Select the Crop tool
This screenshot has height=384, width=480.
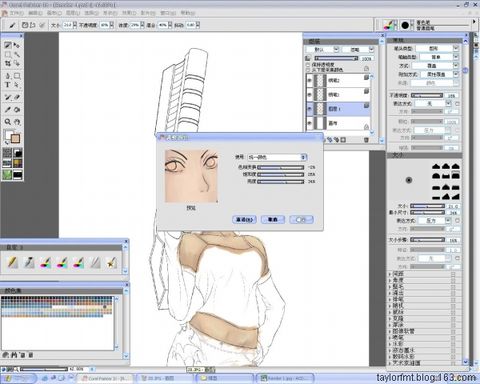click(x=8, y=63)
